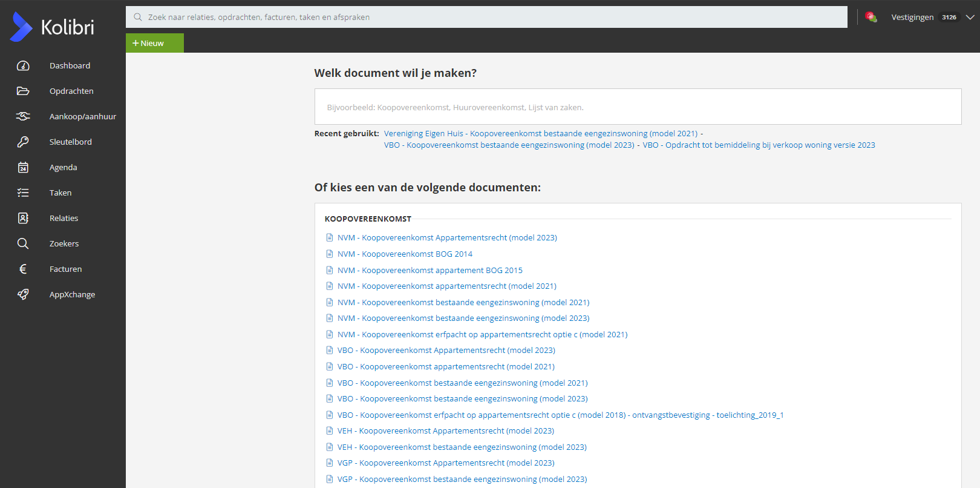Click the Kolibri logo icon
Screen dimensions: 980x488
pyautogui.click(x=21, y=27)
